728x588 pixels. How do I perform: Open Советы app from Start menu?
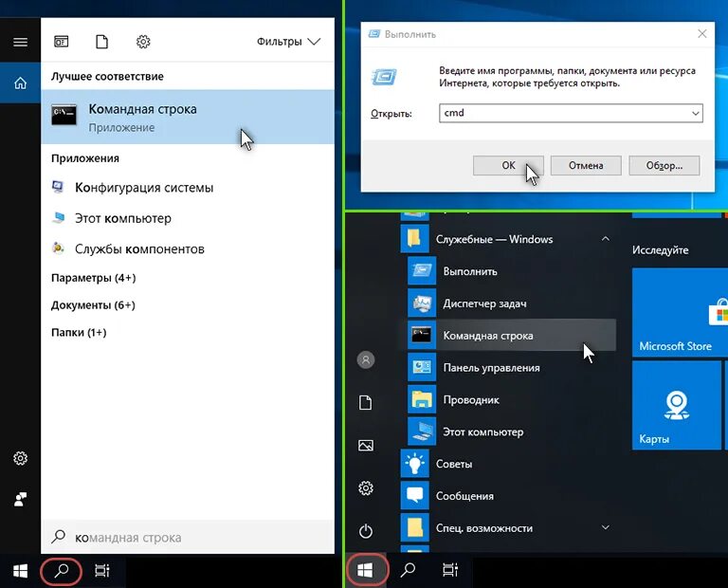click(x=508, y=464)
